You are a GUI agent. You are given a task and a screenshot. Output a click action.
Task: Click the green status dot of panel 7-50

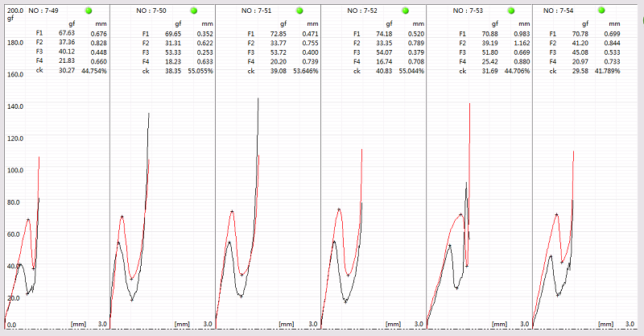click(194, 10)
